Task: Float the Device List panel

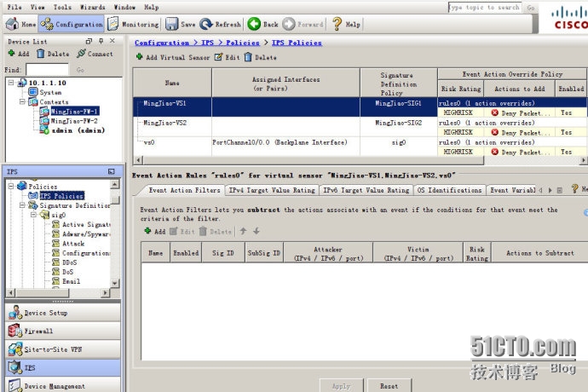Action: (89, 41)
